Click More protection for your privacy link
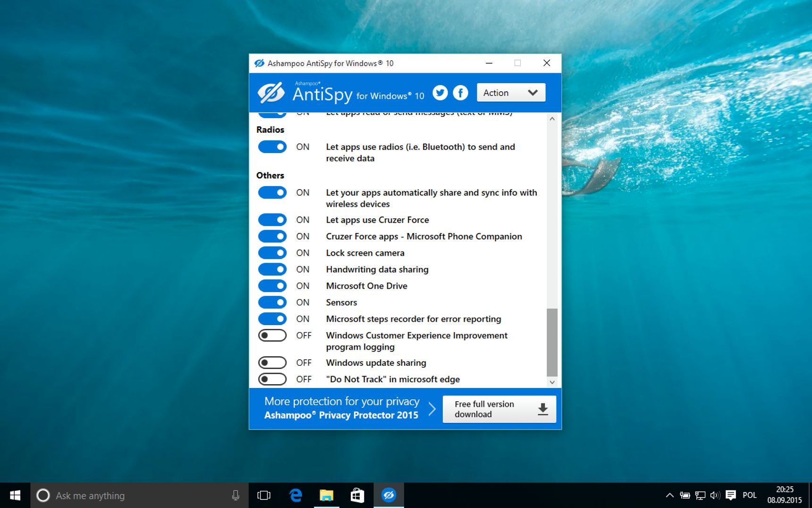812x508 pixels. 342,401
